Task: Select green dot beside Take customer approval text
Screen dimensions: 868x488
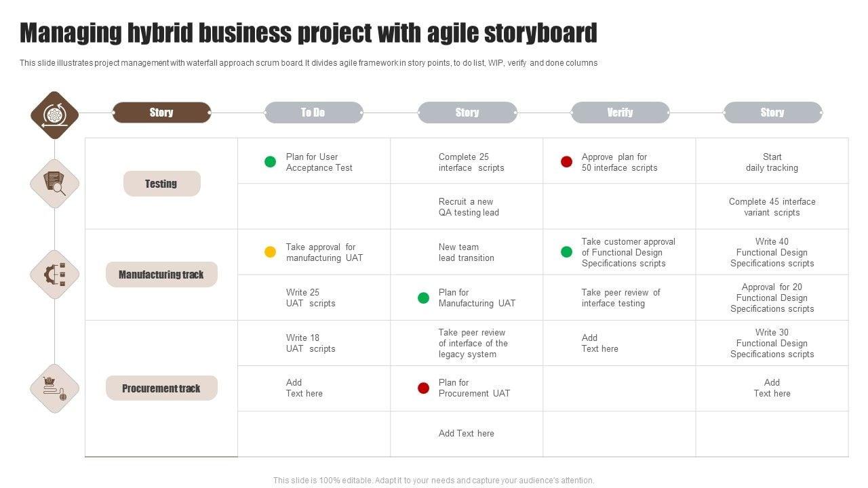Action: point(566,252)
